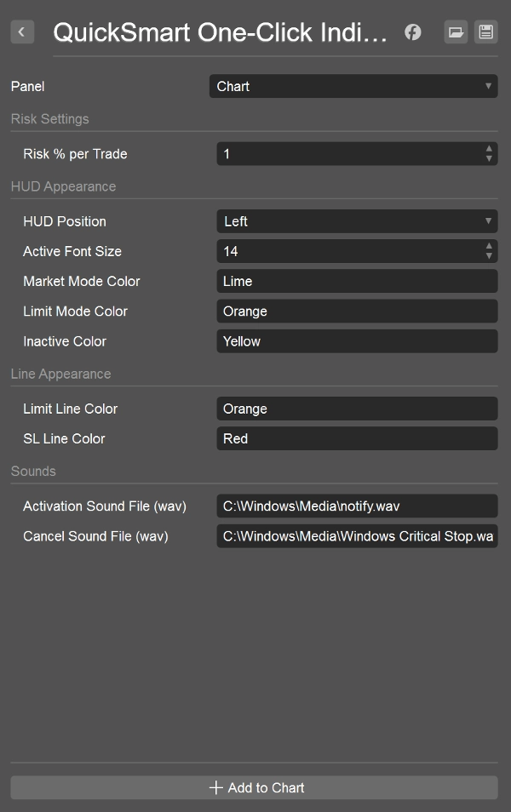The image size is (511, 812).
Task: Click the Activation Sound File (wav) label
Action: click(x=105, y=506)
